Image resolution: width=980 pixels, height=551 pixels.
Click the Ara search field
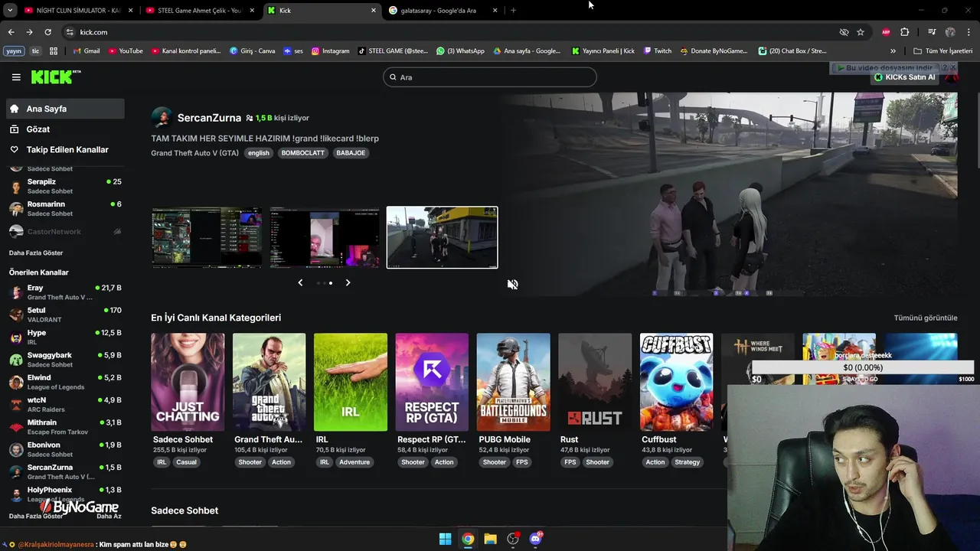click(x=490, y=77)
